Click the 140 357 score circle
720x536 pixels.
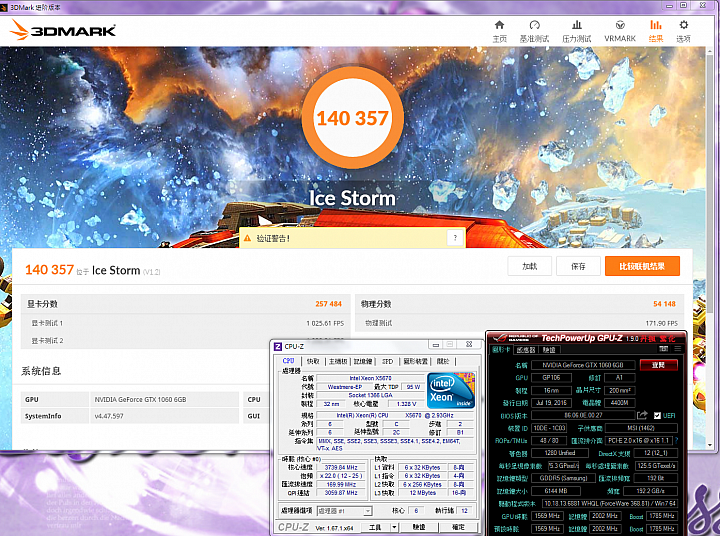point(353,118)
